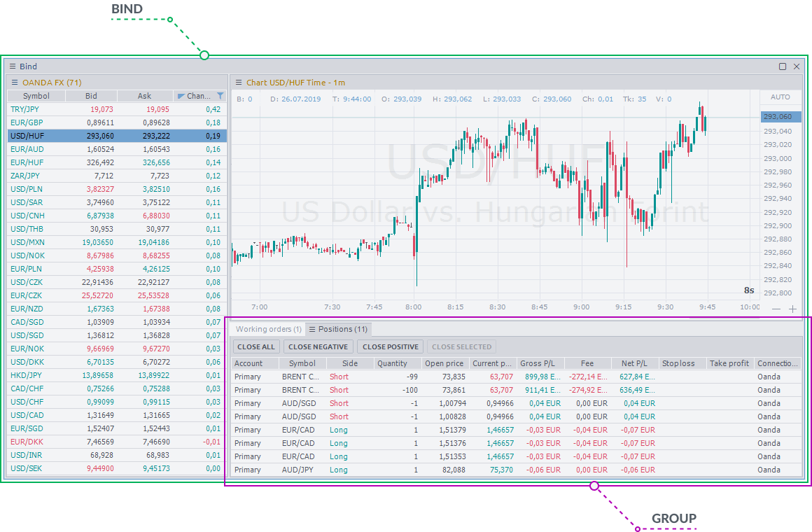Sort watchlist by Bid column header
The height and width of the screenshot is (532, 812).
[x=91, y=96]
